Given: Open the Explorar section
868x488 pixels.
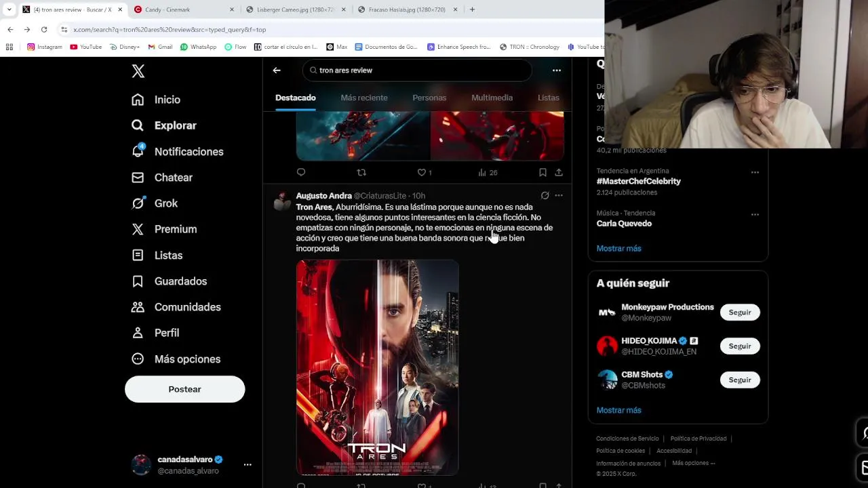Looking at the screenshot, I should pyautogui.click(x=163, y=125).
